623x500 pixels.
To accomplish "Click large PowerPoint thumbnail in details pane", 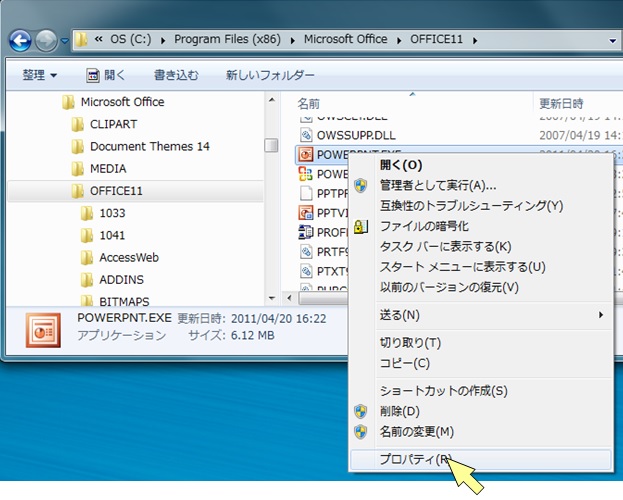I will coord(43,330).
